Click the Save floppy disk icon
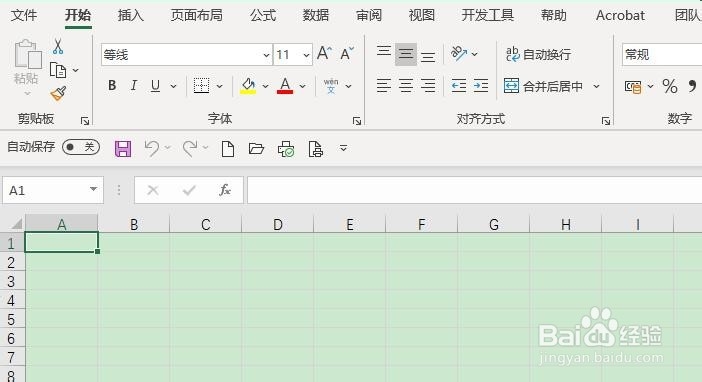 point(123,149)
